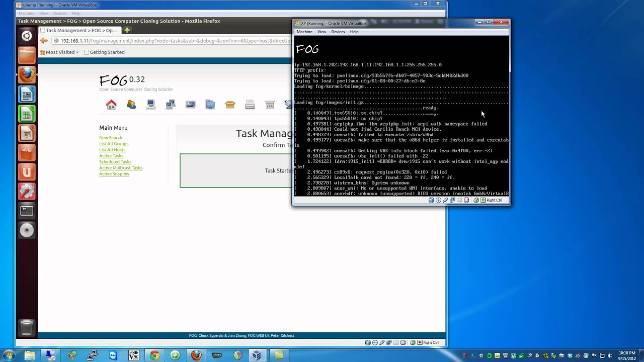The image size is (644, 362).
Task: Expand the Most Visited bookmarks dropdown
Action: point(59,52)
